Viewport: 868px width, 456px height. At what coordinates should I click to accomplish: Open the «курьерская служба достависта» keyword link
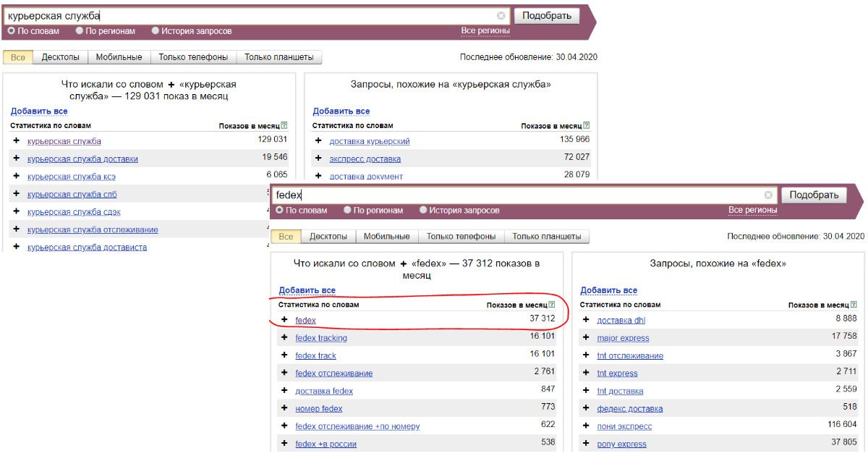[87, 248]
